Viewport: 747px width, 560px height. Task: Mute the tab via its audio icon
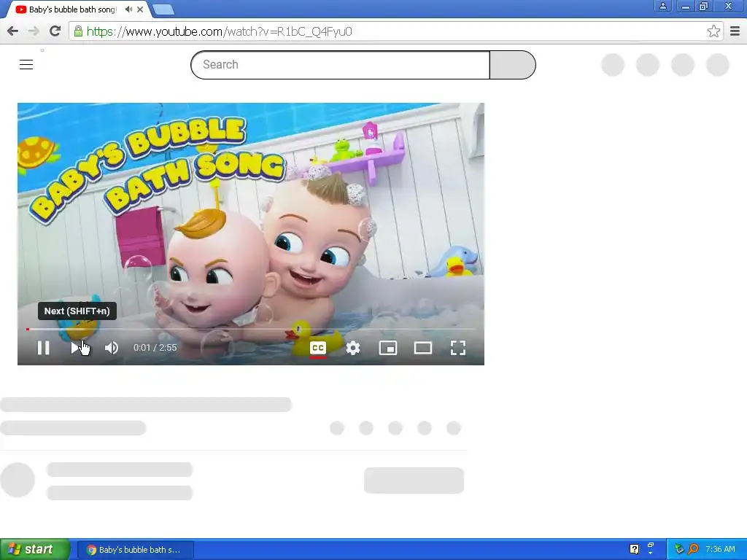click(x=128, y=9)
